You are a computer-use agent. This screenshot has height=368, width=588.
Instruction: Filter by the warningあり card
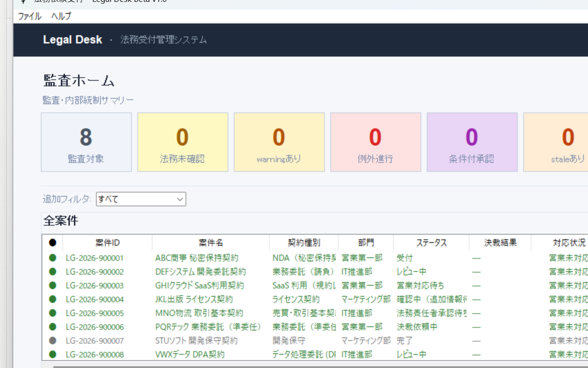[279, 142]
